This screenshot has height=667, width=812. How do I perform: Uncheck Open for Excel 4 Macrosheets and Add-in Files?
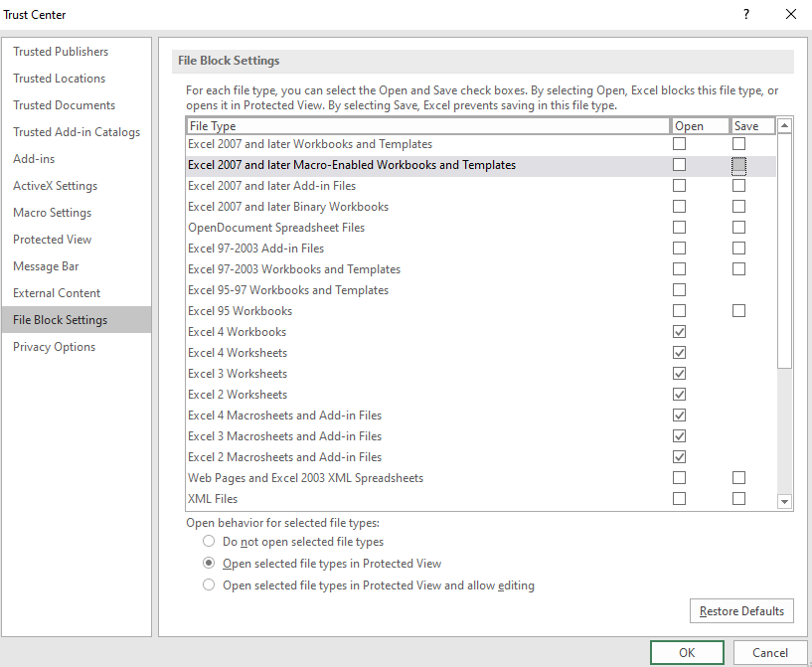pyautogui.click(x=679, y=416)
